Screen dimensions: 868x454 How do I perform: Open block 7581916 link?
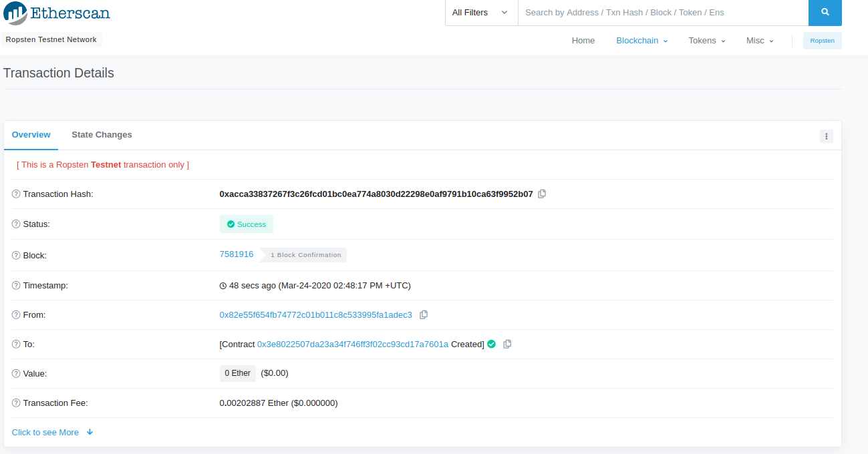coord(237,254)
